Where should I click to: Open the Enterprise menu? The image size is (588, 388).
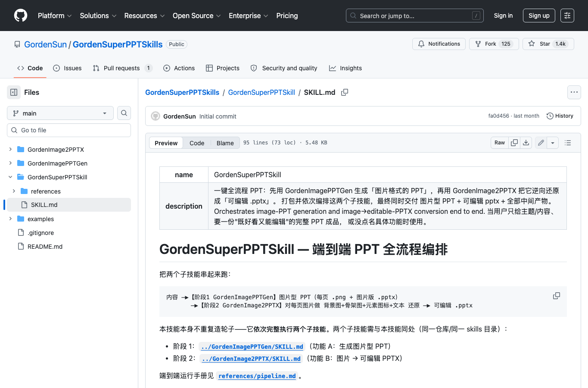(x=249, y=16)
